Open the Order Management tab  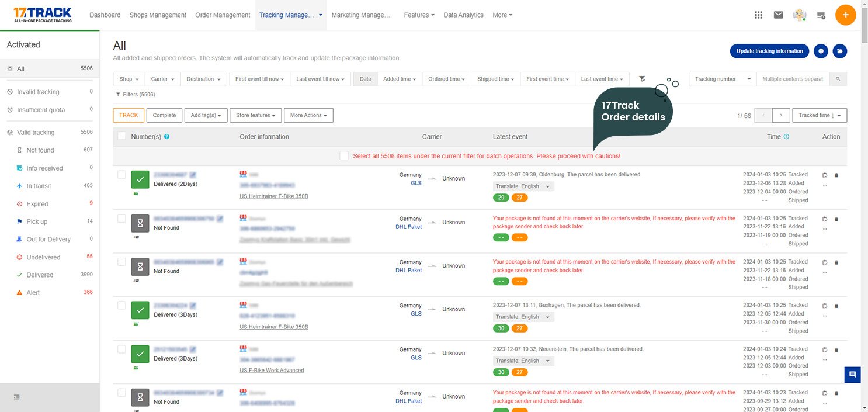click(x=222, y=15)
